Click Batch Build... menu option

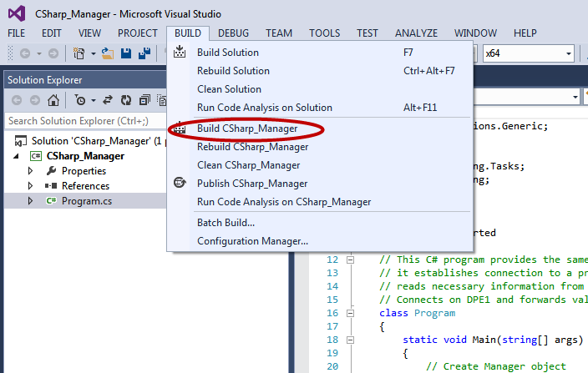click(226, 223)
